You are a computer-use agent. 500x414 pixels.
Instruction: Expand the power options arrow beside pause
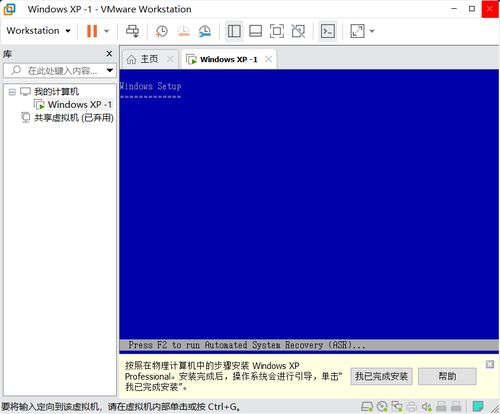tap(106, 31)
